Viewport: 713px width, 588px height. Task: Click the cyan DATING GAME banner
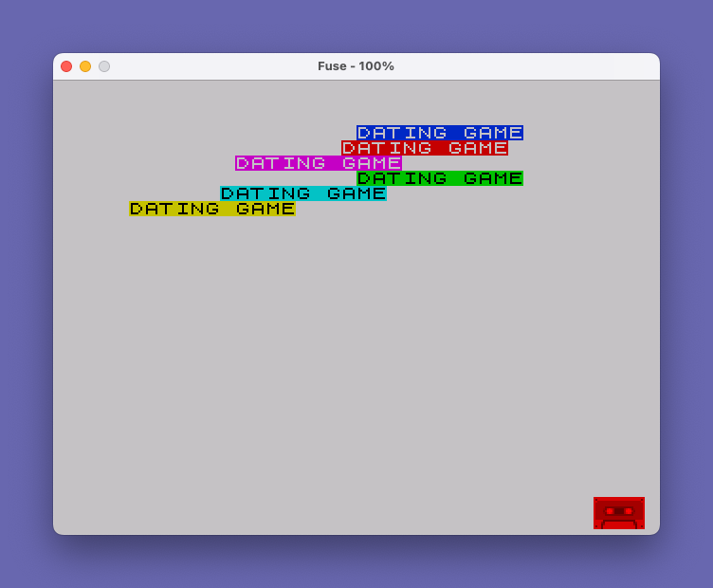(303, 193)
